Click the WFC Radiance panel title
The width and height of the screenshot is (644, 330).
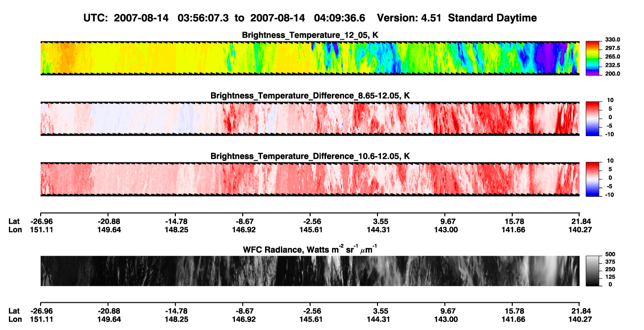(310, 249)
